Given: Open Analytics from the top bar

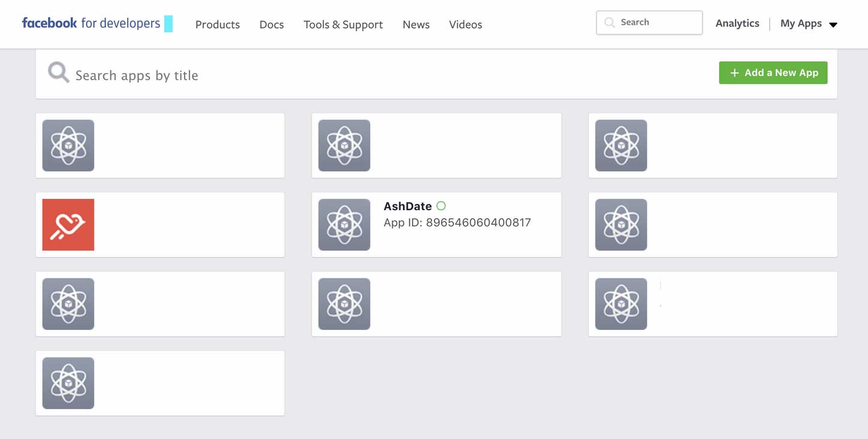Looking at the screenshot, I should click(737, 23).
